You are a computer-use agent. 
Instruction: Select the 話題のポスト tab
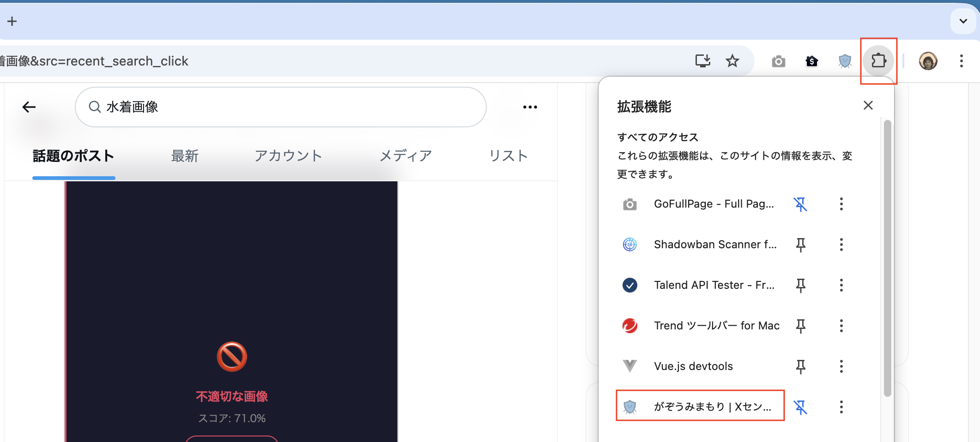pyautogui.click(x=73, y=156)
